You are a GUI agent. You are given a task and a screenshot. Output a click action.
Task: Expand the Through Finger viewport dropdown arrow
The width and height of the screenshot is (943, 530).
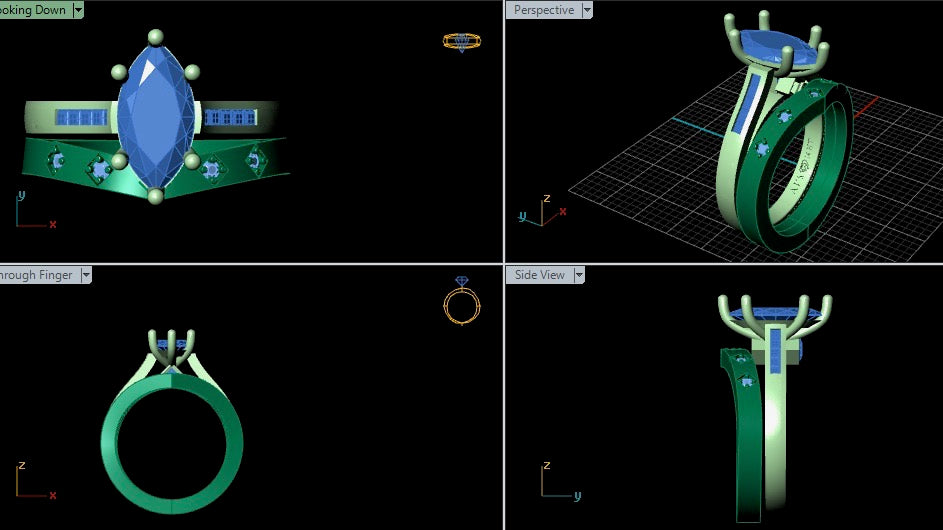(x=86, y=275)
